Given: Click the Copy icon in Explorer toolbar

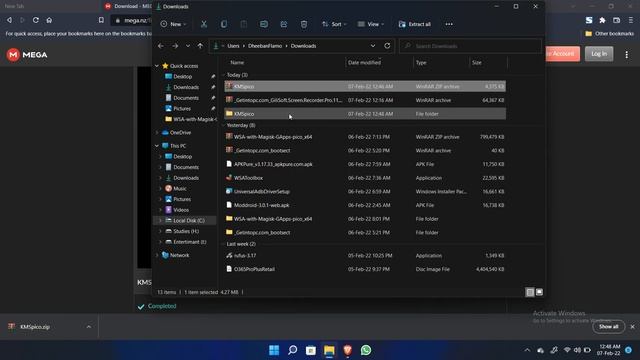Looking at the screenshot, I should click(224, 24).
